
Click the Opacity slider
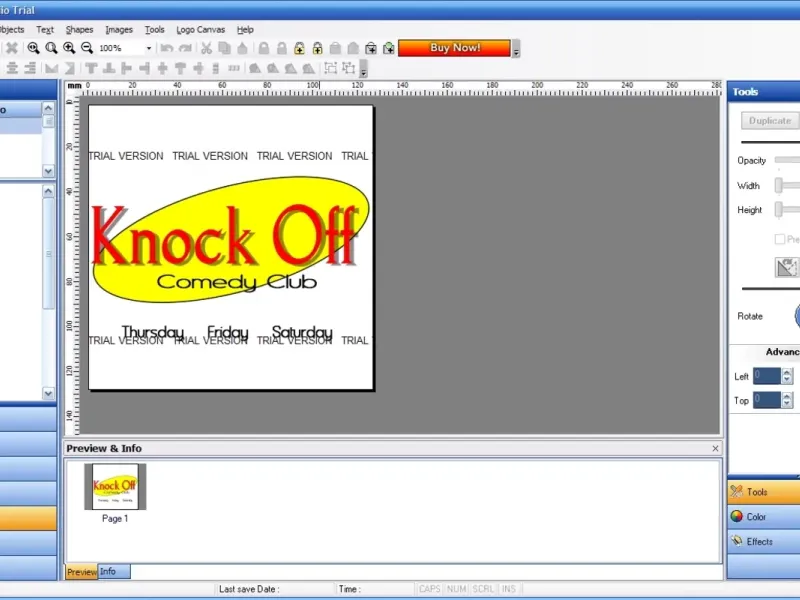click(x=787, y=160)
